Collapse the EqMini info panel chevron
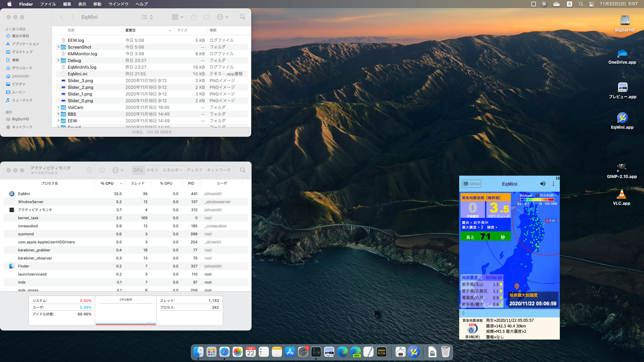The height and width of the screenshot is (362, 644). [463, 313]
